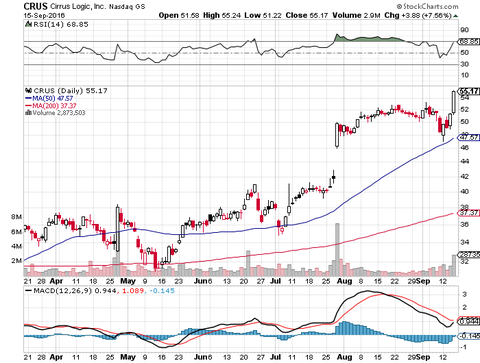Click the green up-arrow beside the Chg value

456,16
